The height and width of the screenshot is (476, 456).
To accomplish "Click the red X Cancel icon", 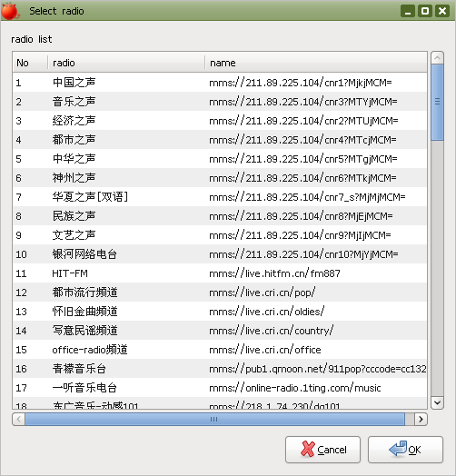I will click(x=308, y=449).
